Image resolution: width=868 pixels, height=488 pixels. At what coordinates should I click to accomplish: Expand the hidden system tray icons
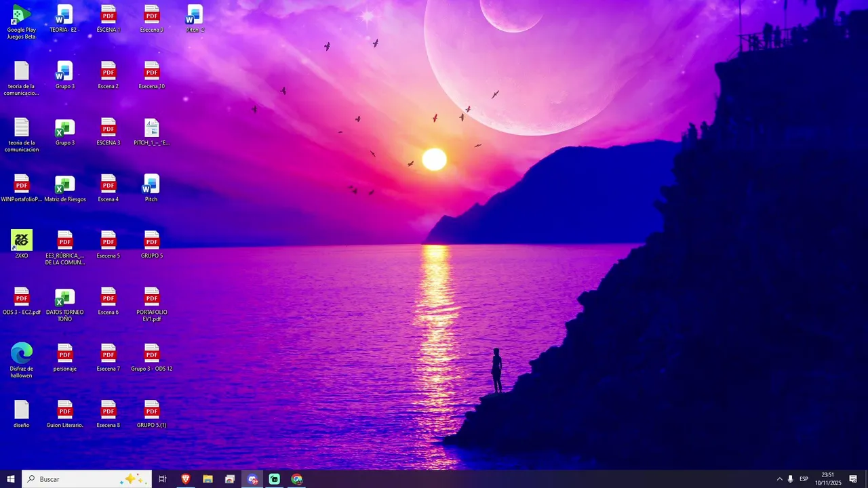click(779, 479)
